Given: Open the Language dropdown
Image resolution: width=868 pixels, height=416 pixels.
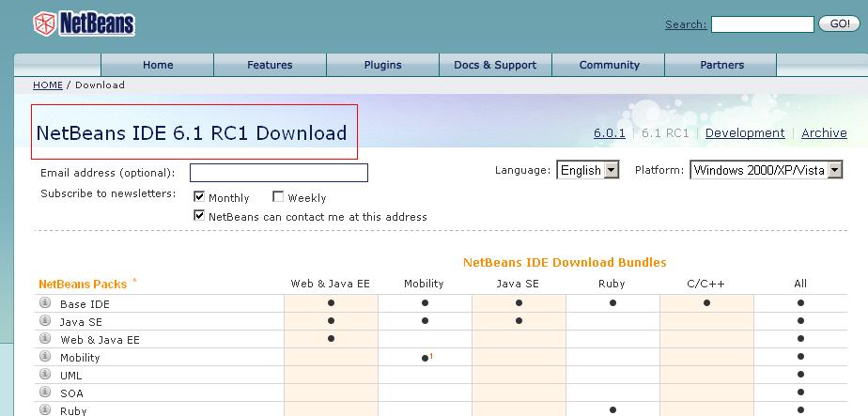Looking at the screenshot, I should click(587, 170).
